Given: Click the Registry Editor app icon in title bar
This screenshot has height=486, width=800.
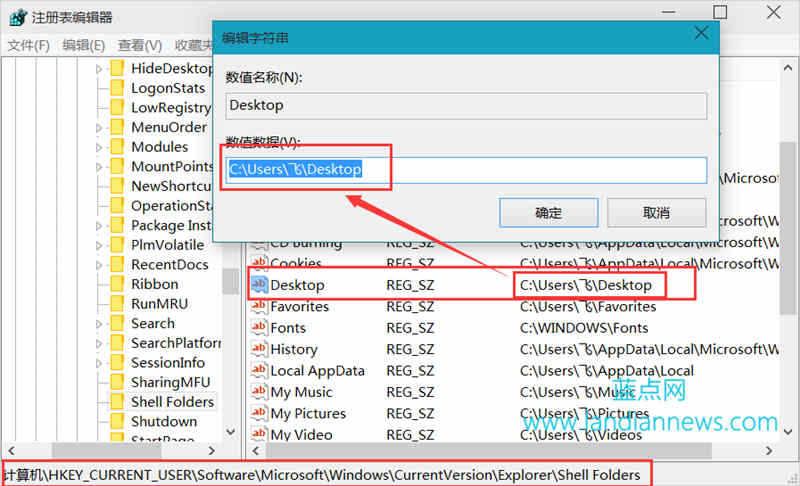Looking at the screenshot, I should tap(18, 18).
